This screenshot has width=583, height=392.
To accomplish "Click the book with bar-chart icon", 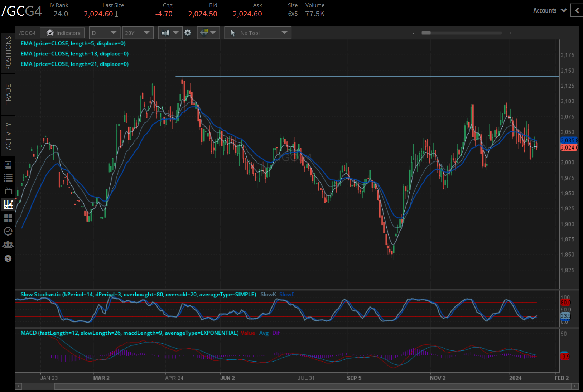I will (x=8, y=165).
